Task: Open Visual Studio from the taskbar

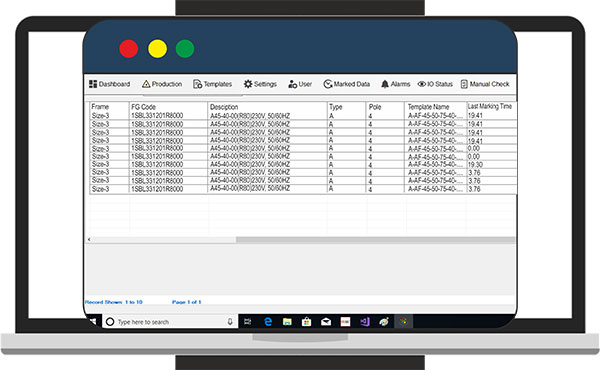Action: (365, 322)
